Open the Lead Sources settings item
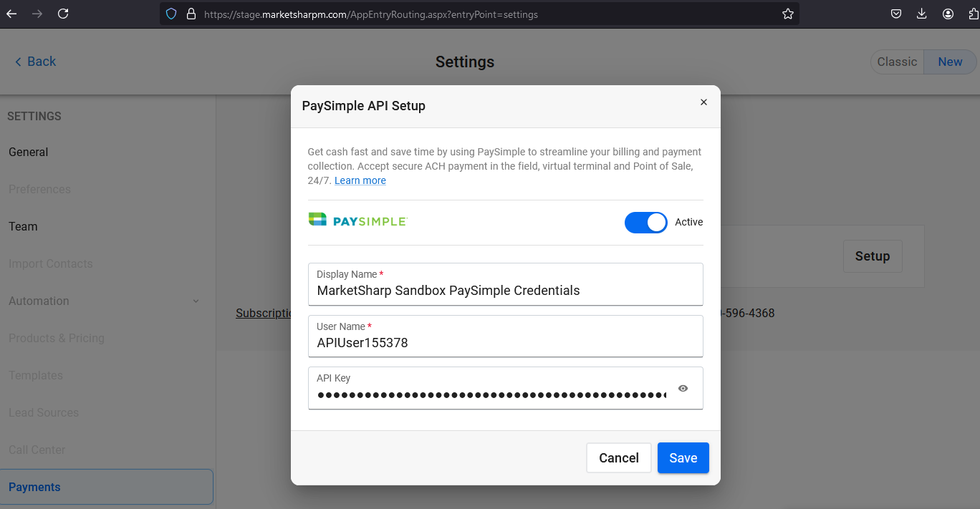 click(44, 412)
